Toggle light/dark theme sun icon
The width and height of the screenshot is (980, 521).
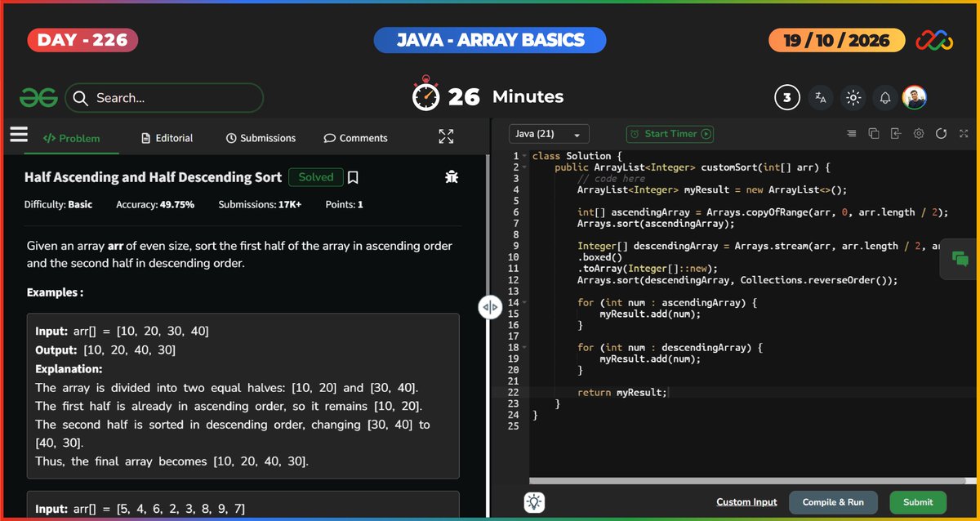click(853, 98)
